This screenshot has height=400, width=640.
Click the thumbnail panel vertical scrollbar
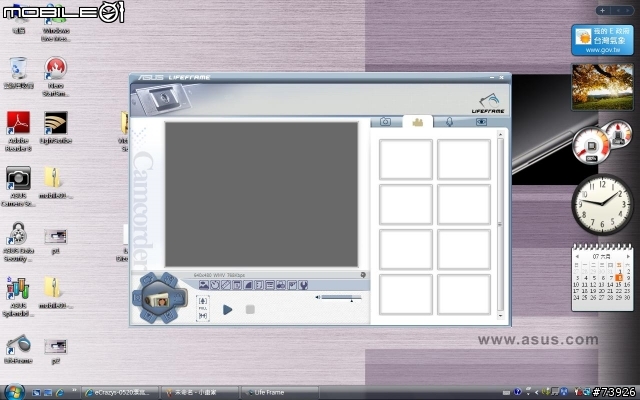pyautogui.click(x=500, y=224)
